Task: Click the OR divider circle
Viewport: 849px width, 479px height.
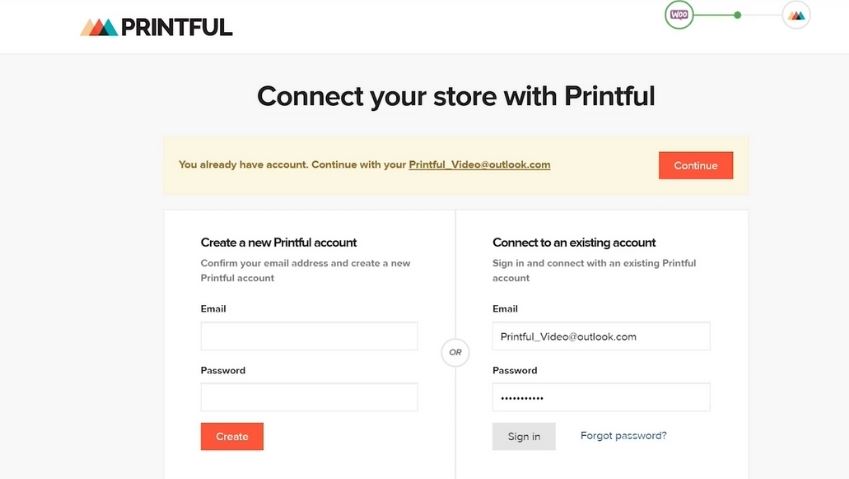Action: click(455, 352)
